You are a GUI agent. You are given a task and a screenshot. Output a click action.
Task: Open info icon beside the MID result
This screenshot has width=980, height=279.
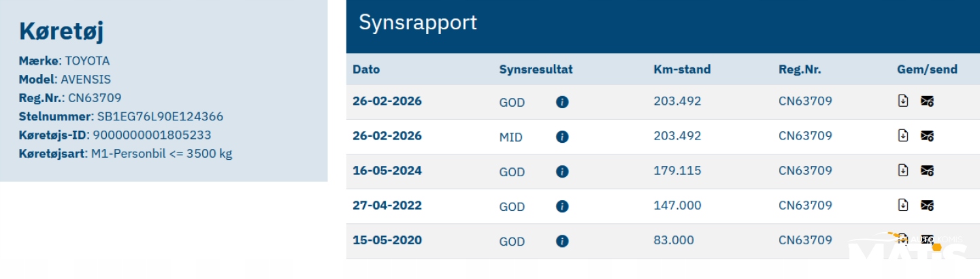[562, 137]
